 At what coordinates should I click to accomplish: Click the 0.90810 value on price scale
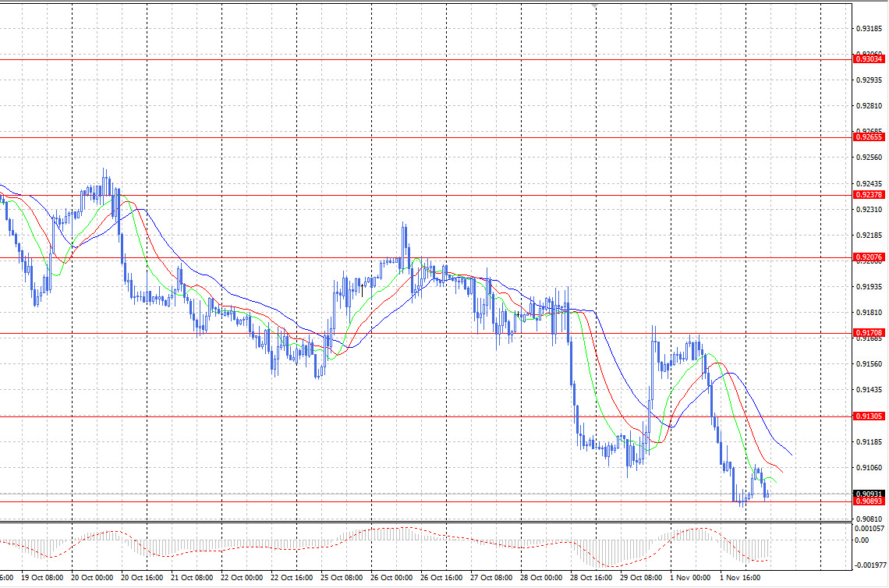point(869,519)
